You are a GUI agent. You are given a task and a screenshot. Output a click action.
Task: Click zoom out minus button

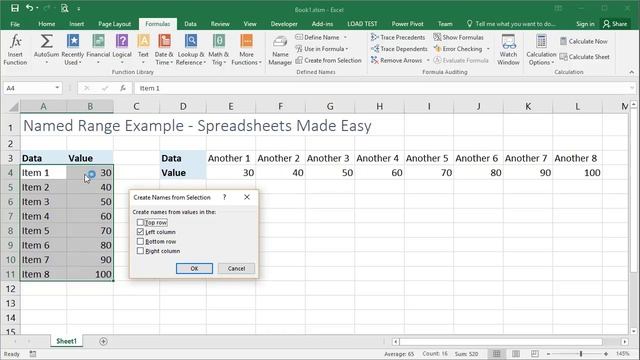[549, 353]
